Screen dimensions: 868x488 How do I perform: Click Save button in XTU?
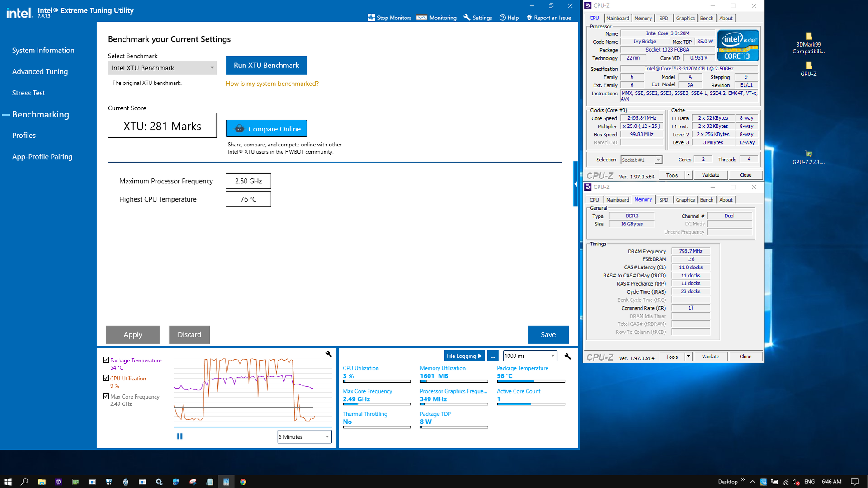[548, 334]
